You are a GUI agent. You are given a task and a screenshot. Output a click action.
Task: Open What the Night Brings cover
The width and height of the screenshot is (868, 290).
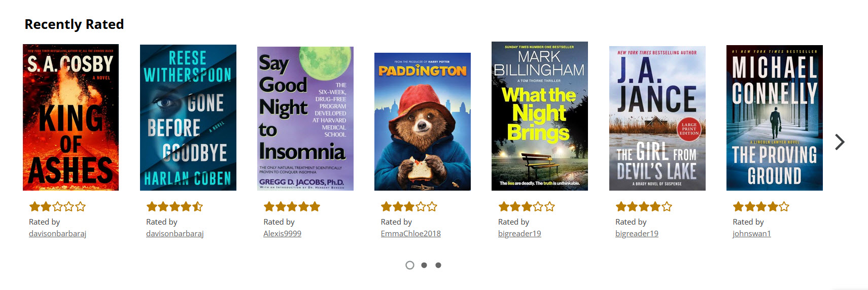point(539,116)
